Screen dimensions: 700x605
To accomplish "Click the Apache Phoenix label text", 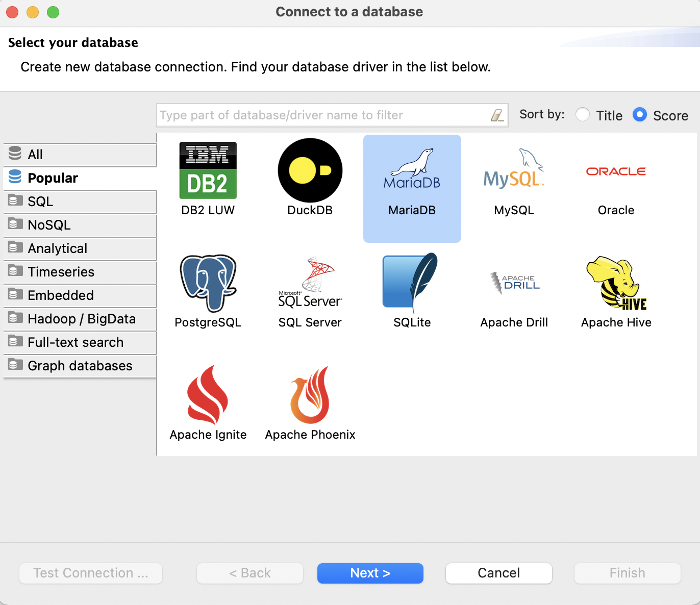I will tap(310, 435).
